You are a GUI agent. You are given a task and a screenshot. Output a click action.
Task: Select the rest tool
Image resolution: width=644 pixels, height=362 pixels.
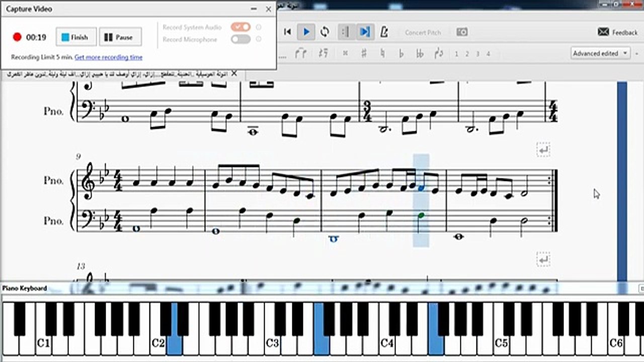click(x=324, y=53)
